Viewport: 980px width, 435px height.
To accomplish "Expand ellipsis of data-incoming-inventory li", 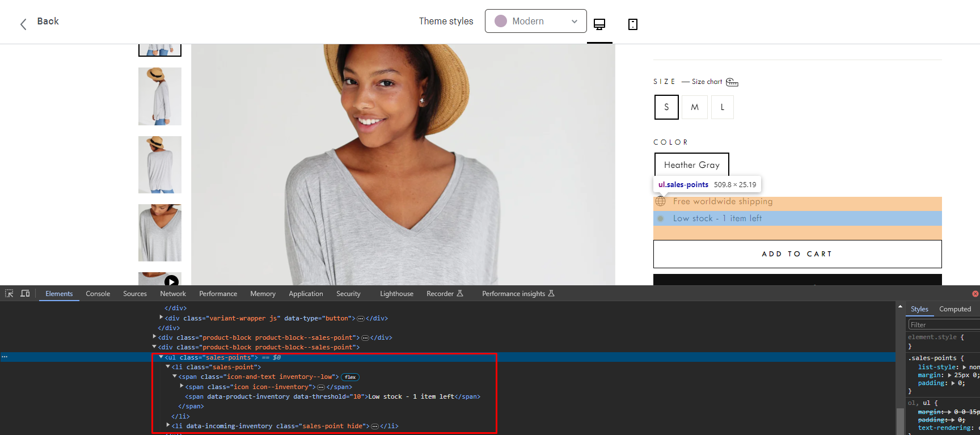I will tap(375, 426).
